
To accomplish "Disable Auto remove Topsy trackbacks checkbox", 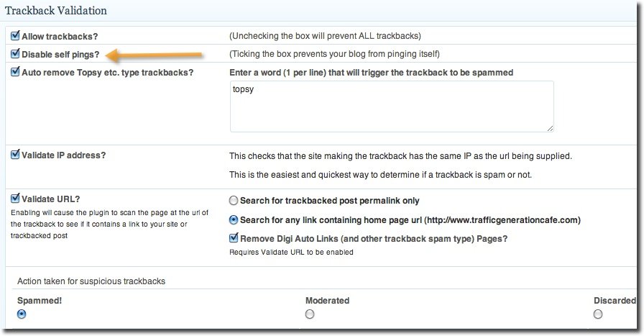I will click(x=16, y=72).
